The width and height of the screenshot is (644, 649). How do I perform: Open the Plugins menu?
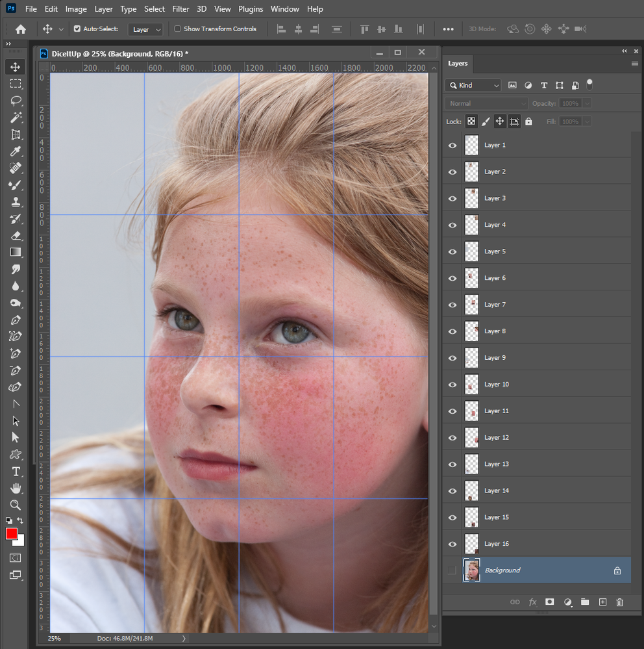(251, 9)
